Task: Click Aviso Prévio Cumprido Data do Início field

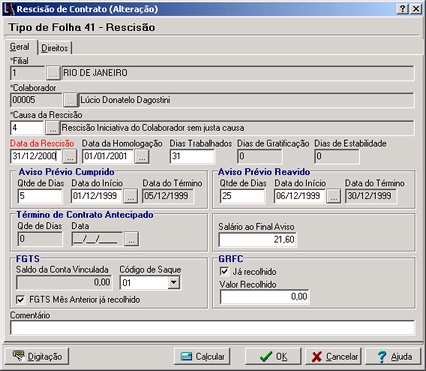Action: [97, 196]
